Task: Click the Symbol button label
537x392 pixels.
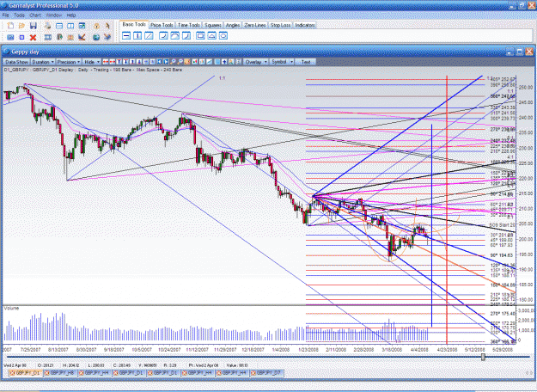Action: click(x=279, y=62)
